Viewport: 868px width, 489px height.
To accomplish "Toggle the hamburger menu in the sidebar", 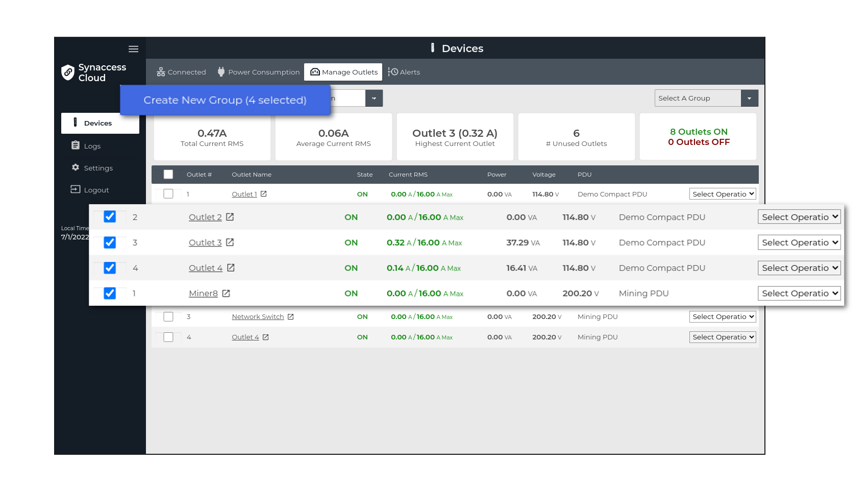I will tap(133, 49).
